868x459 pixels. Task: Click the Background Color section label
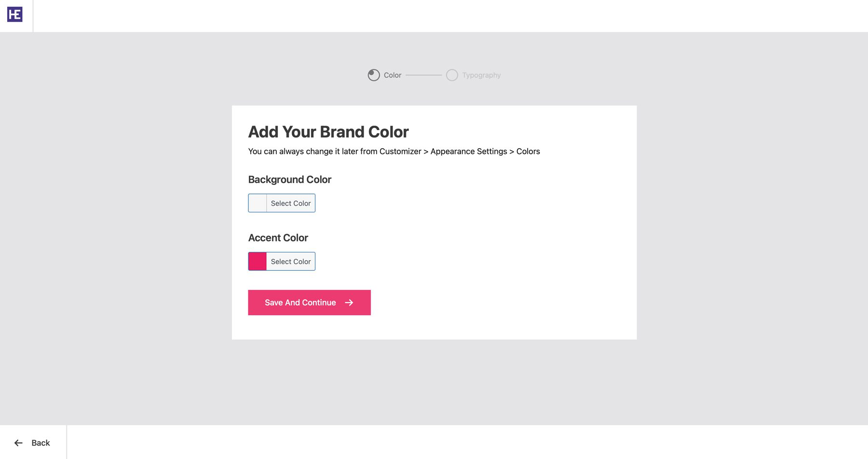290,180
